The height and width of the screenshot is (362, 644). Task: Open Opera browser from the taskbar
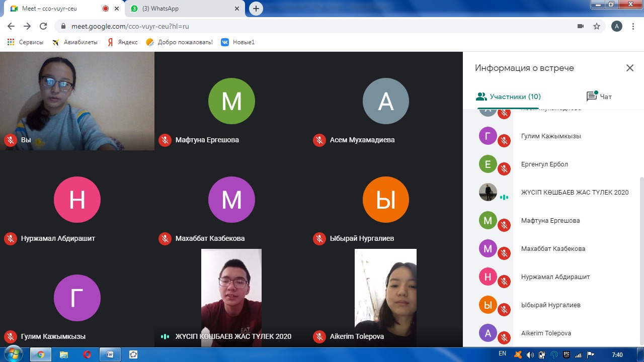tap(87, 354)
